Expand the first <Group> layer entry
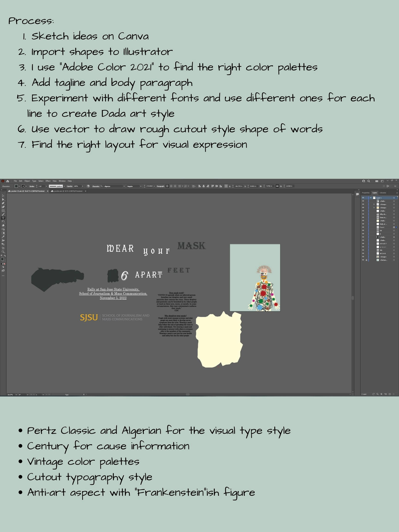This screenshot has width=399, height=532. 374,204
